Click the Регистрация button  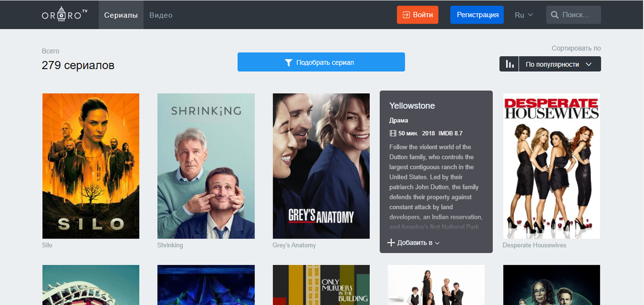click(x=477, y=15)
